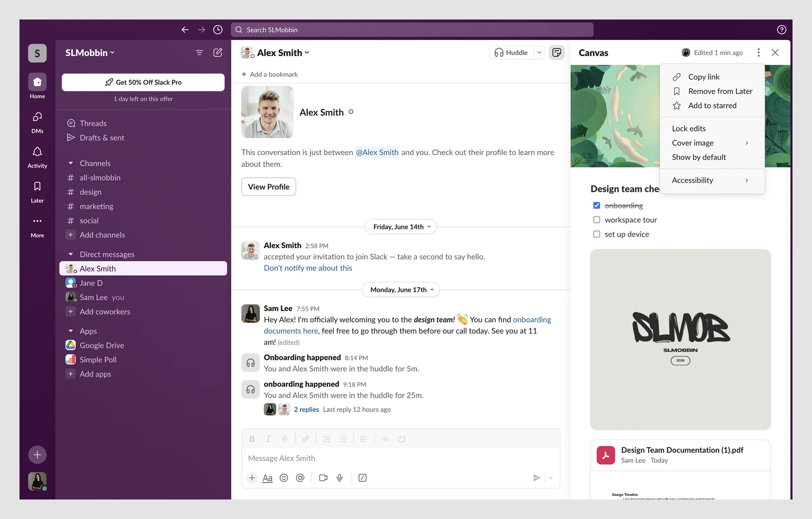
Task: Start a new message with the compose icon
Action: pos(218,53)
